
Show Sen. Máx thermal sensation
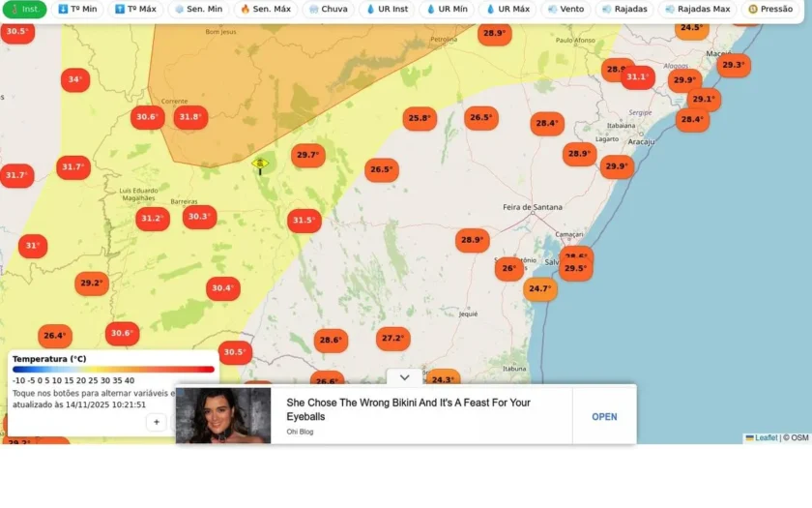tap(266, 9)
